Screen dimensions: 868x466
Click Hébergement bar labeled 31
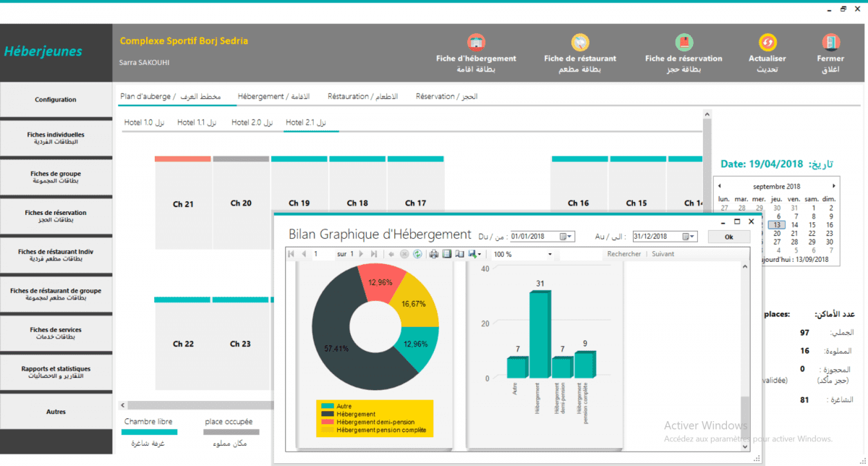coord(540,334)
